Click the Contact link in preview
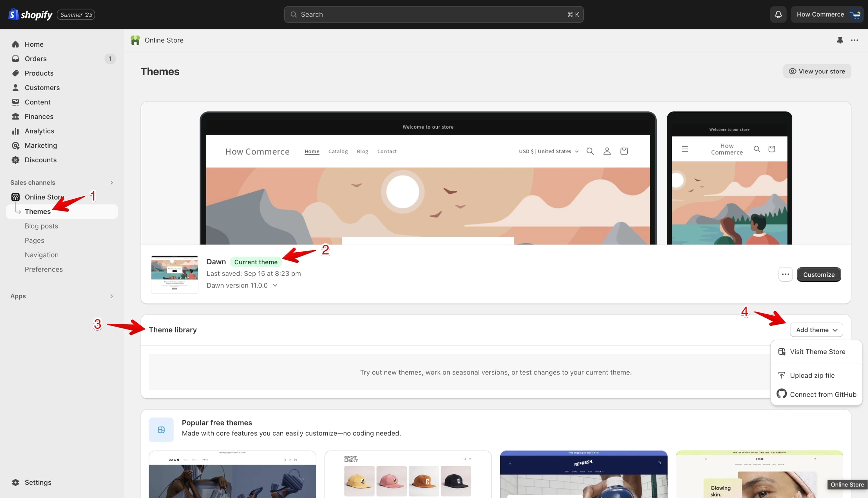Screen dimensions: 868x498 point(387,151)
